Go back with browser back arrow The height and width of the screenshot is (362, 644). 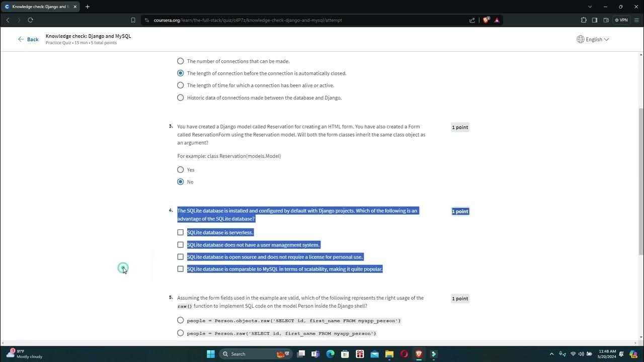pyautogui.click(x=8, y=20)
